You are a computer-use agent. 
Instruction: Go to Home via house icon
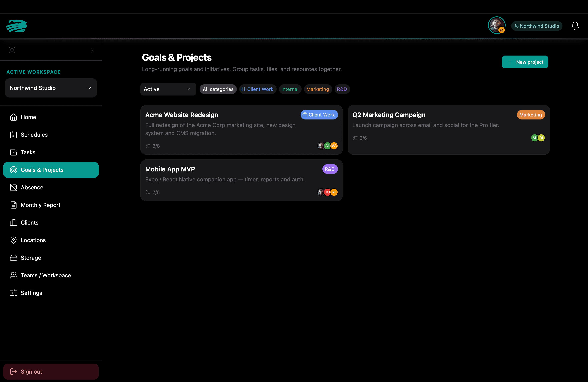[x=14, y=117]
